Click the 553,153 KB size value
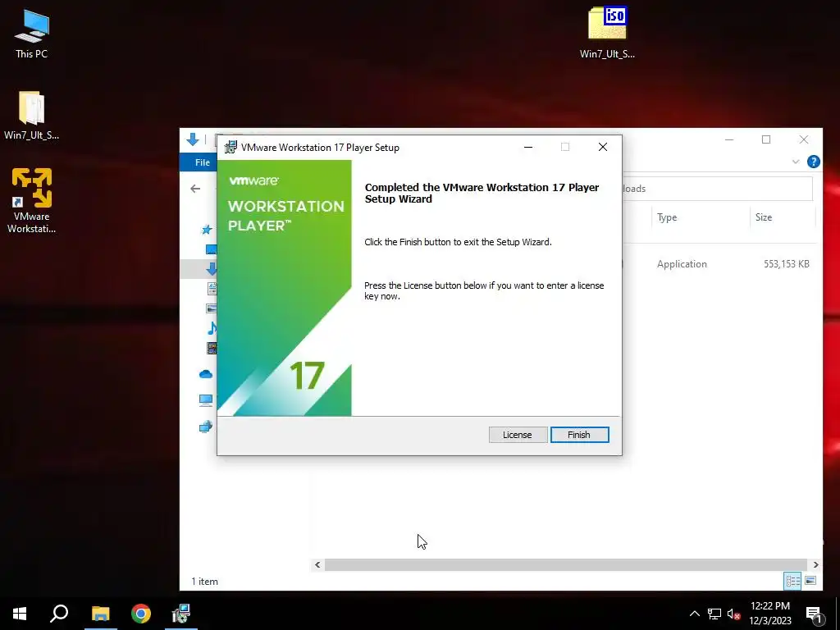840x630 pixels. click(x=786, y=264)
